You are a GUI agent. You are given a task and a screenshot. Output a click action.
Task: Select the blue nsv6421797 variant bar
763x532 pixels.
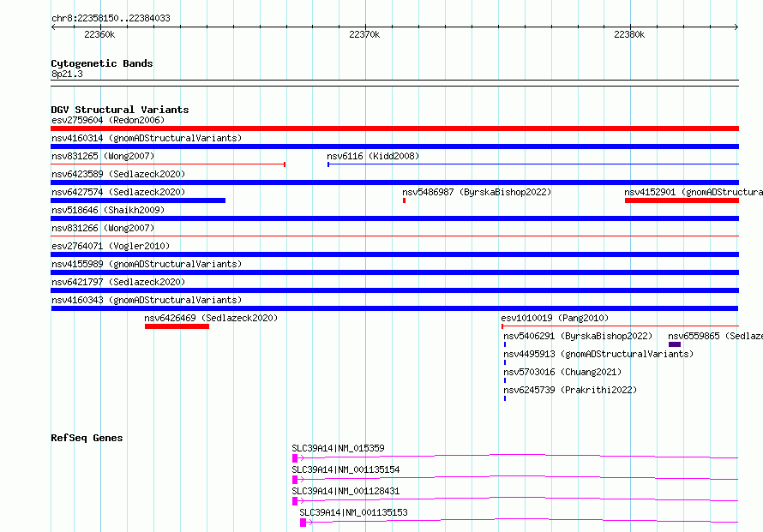coord(394,290)
